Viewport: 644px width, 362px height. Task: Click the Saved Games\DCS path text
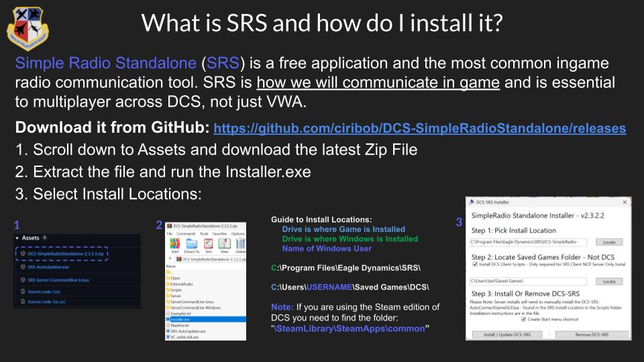(350, 288)
